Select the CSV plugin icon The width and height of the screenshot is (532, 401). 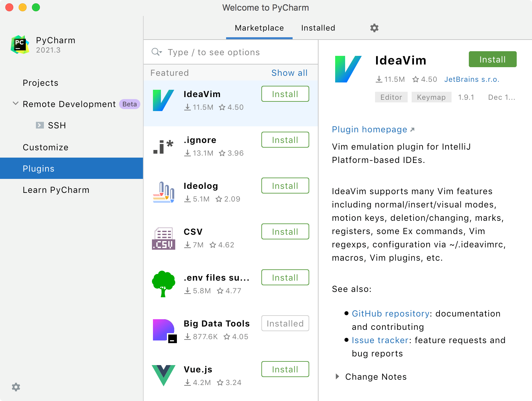[163, 237]
